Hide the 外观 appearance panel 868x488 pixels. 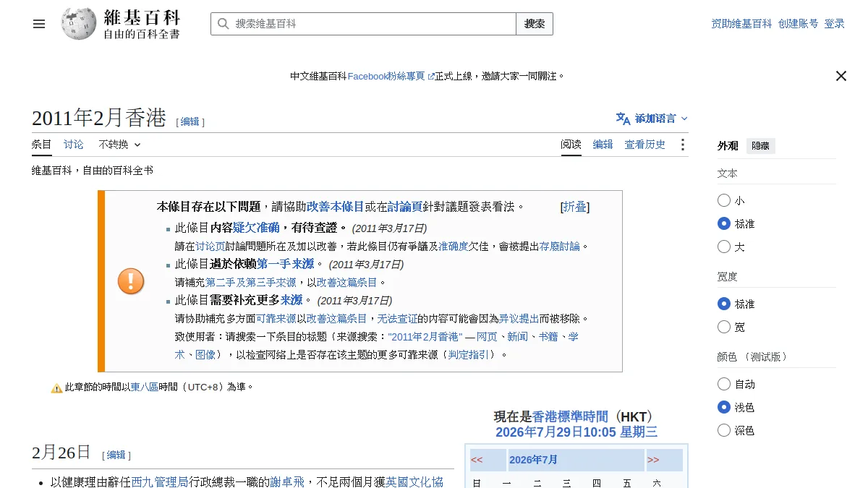tap(760, 146)
